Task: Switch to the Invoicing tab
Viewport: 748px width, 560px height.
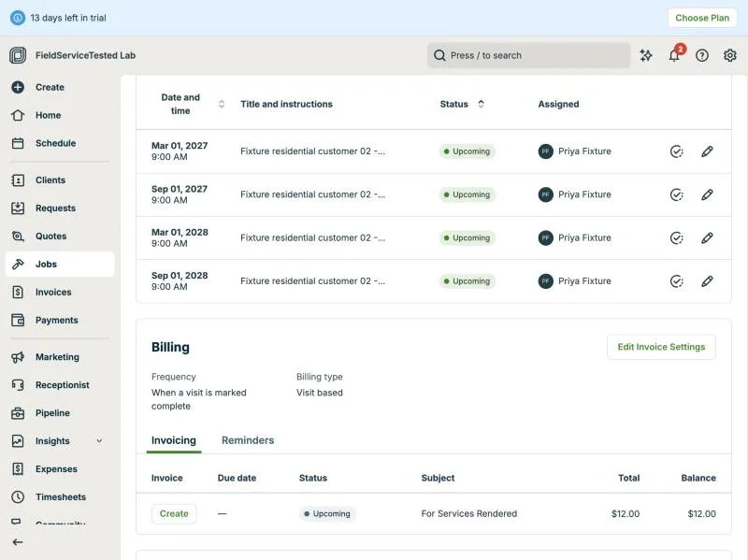Action: coord(174,440)
